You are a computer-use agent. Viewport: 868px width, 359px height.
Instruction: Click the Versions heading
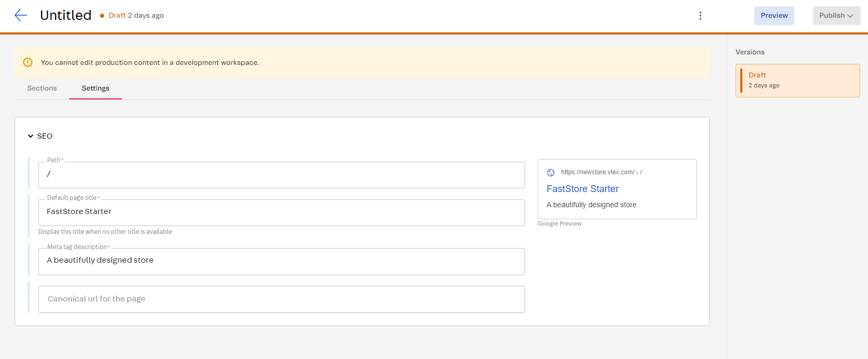pyautogui.click(x=750, y=52)
